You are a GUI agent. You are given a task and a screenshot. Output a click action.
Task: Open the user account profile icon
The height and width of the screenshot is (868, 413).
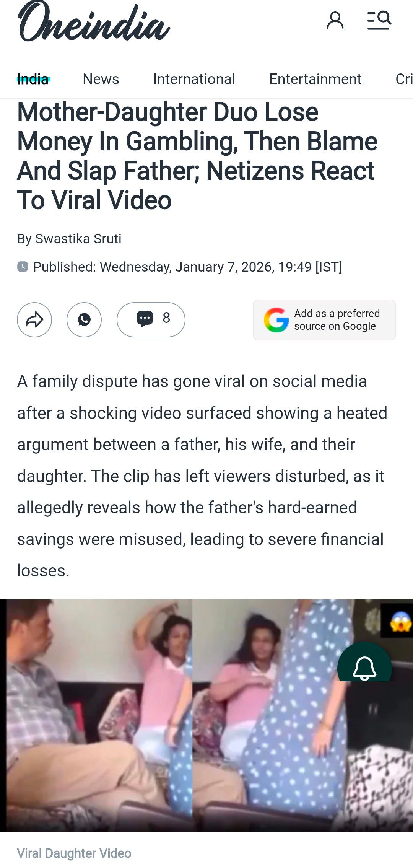[335, 20]
